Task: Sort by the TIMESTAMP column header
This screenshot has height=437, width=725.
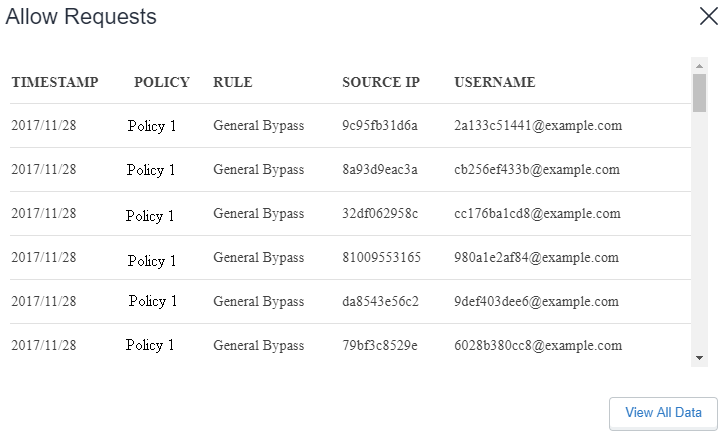Action: (x=55, y=82)
